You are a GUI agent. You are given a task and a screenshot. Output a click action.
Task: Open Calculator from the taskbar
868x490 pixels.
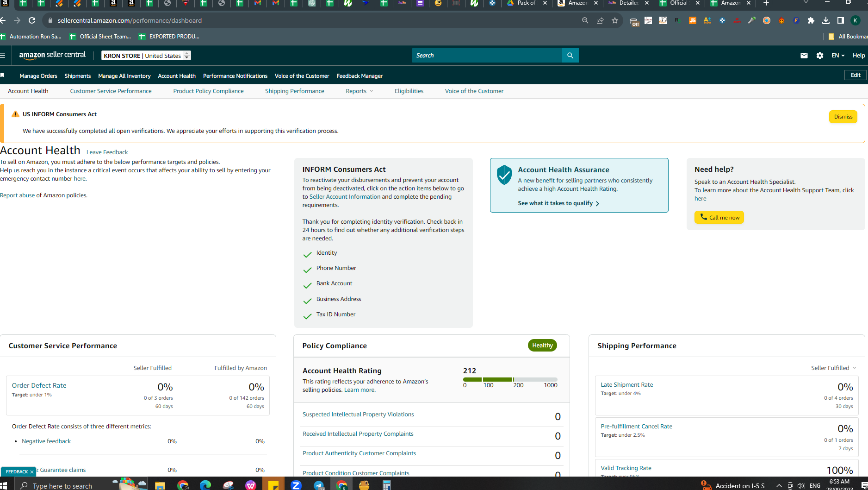click(x=387, y=485)
